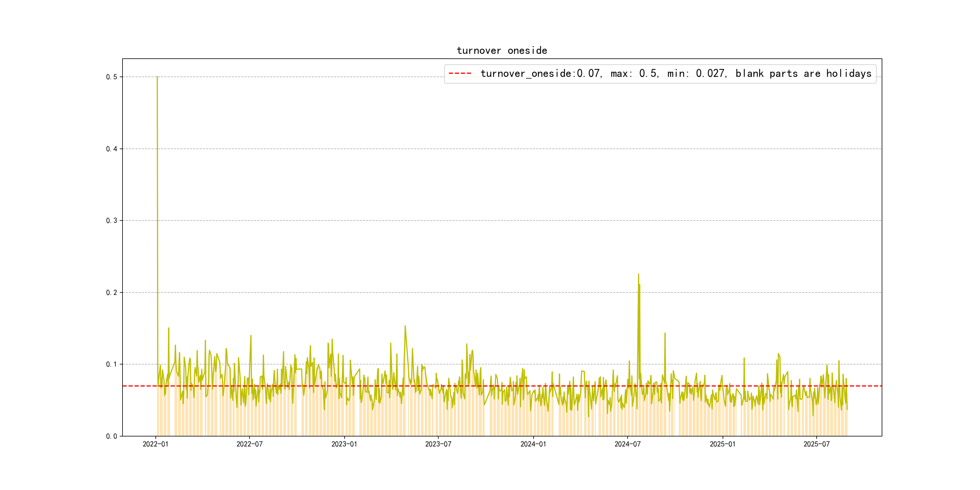
Task: Click the 0.0 y-axis tick label
Action: (112, 436)
